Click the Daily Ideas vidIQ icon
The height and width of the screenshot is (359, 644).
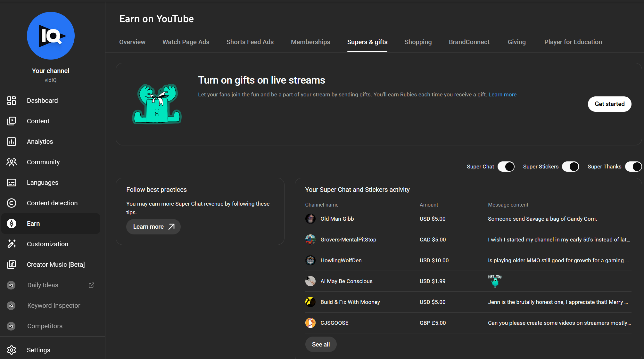pyautogui.click(x=11, y=285)
